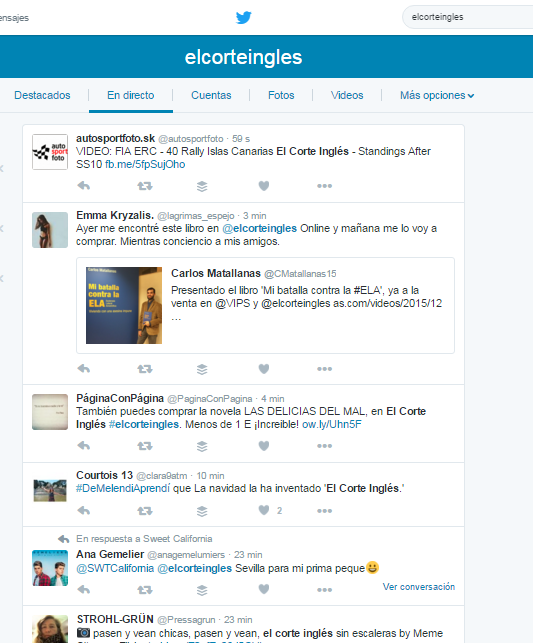Like Emma Kryzalis tweet

tap(264, 369)
